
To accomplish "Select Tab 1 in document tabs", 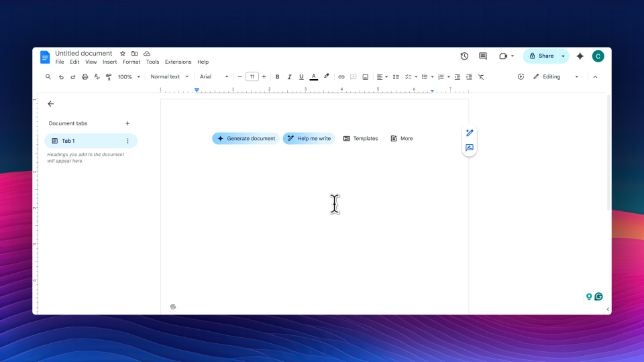I will pos(91,141).
